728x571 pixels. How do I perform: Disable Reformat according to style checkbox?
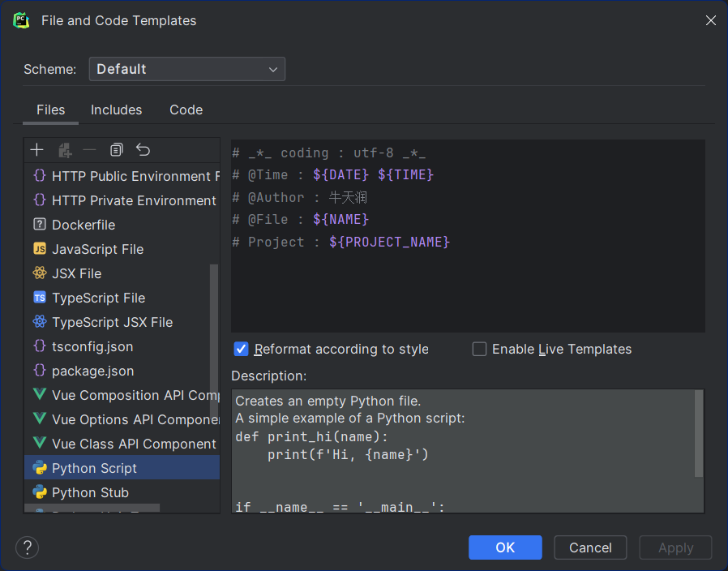[241, 350]
